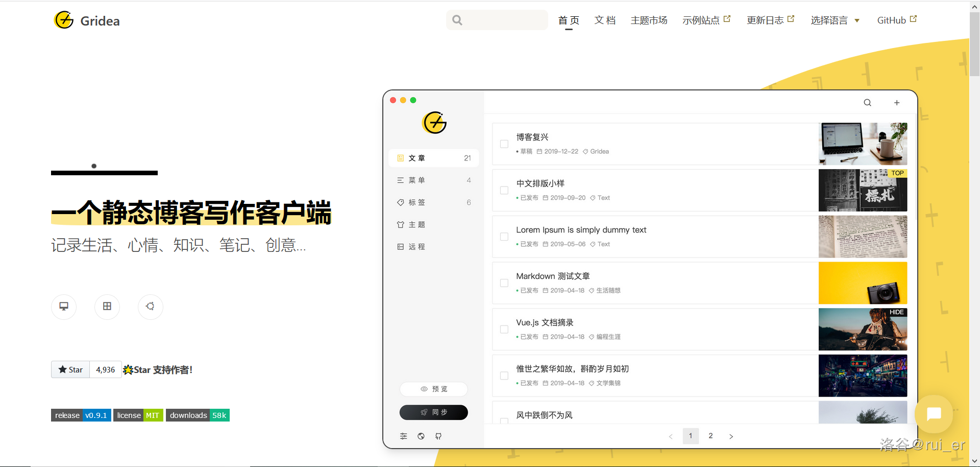Toggle the checkbox for 中文排版小样 post
The height and width of the screenshot is (467, 980).
(x=504, y=190)
